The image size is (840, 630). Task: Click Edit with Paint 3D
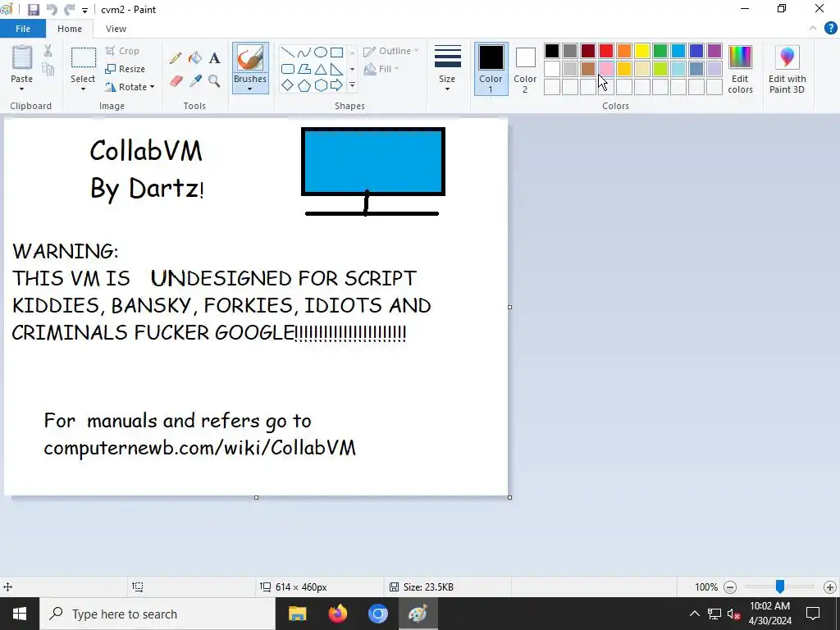(787, 70)
